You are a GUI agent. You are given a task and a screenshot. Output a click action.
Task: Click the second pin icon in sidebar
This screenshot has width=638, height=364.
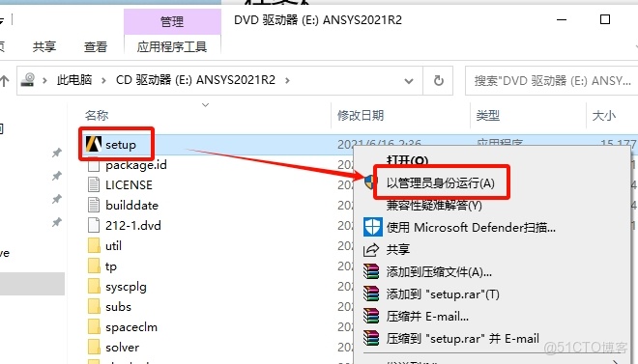57,176
